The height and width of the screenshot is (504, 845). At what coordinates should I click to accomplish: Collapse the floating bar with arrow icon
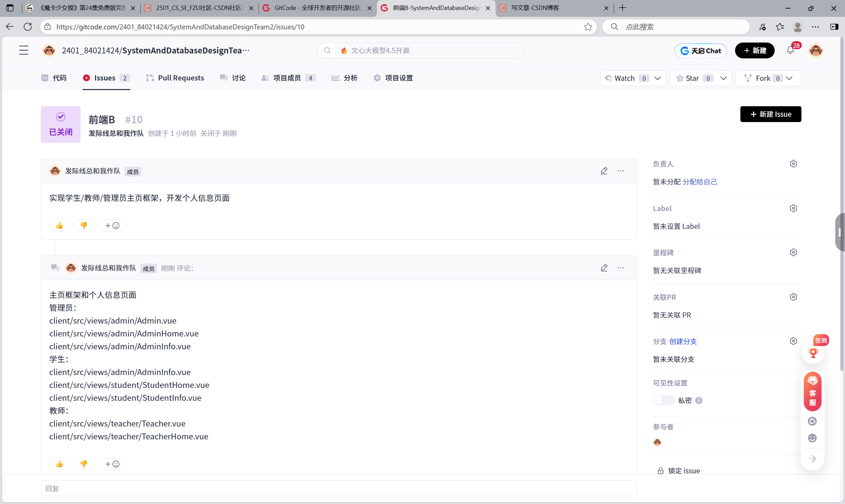pos(812,459)
